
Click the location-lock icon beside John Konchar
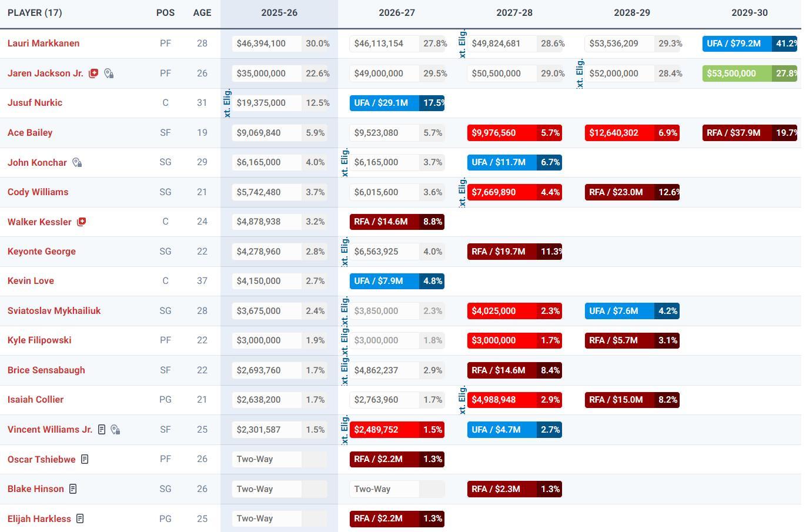[x=77, y=162]
